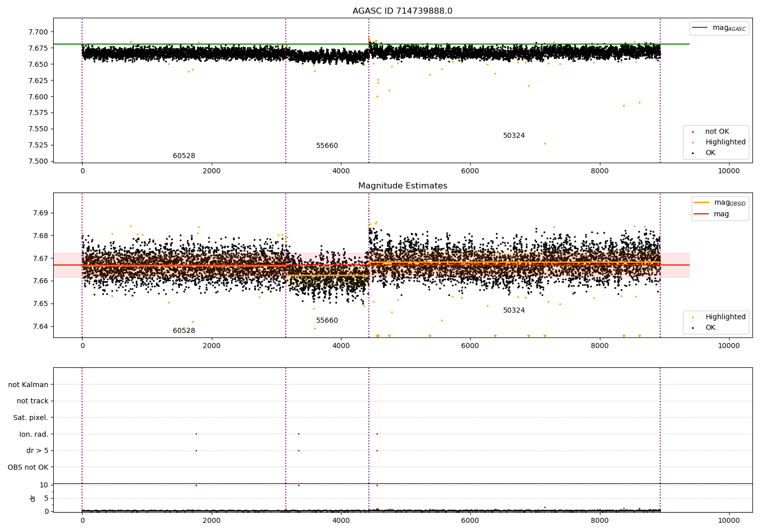This screenshot has height=532, width=760.
Task: Click 'OK' legend entry in the middle plot
Action: pyautogui.click(x=703, y=328)
